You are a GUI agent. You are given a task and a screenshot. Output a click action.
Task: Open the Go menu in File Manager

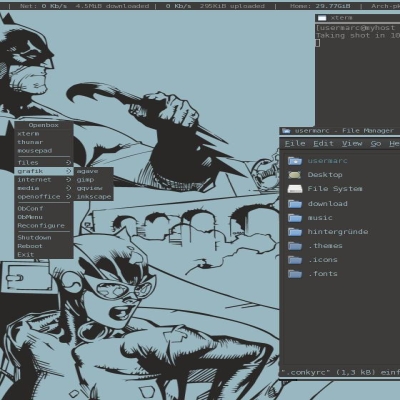(x=376, y=143)
